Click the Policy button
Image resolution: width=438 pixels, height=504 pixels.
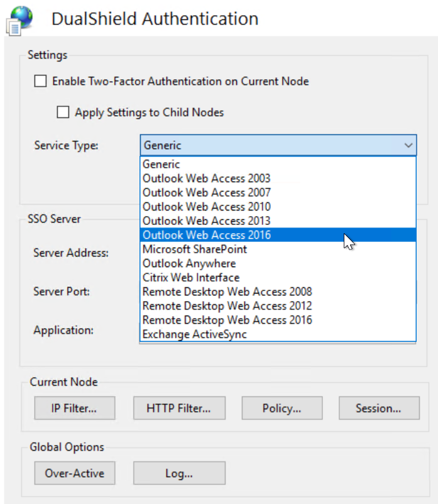pyautogui.click(x=282, y=408)
